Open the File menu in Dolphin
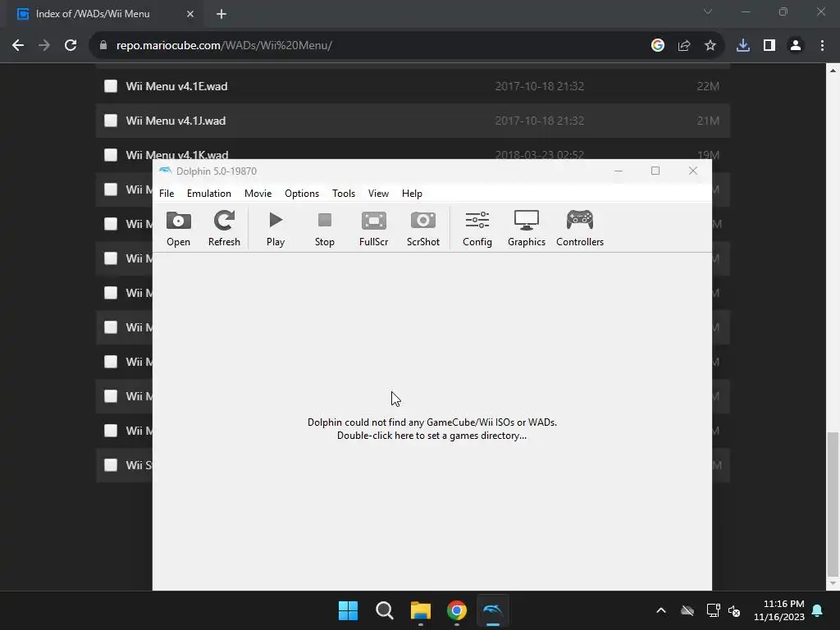The width and height of the screenshot is (840, 630). click(x=167, y=194)
